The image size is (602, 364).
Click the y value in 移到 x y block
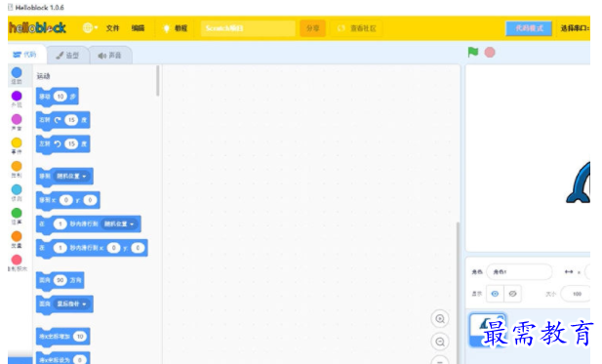pyautogui.click(x=90, y=200)
